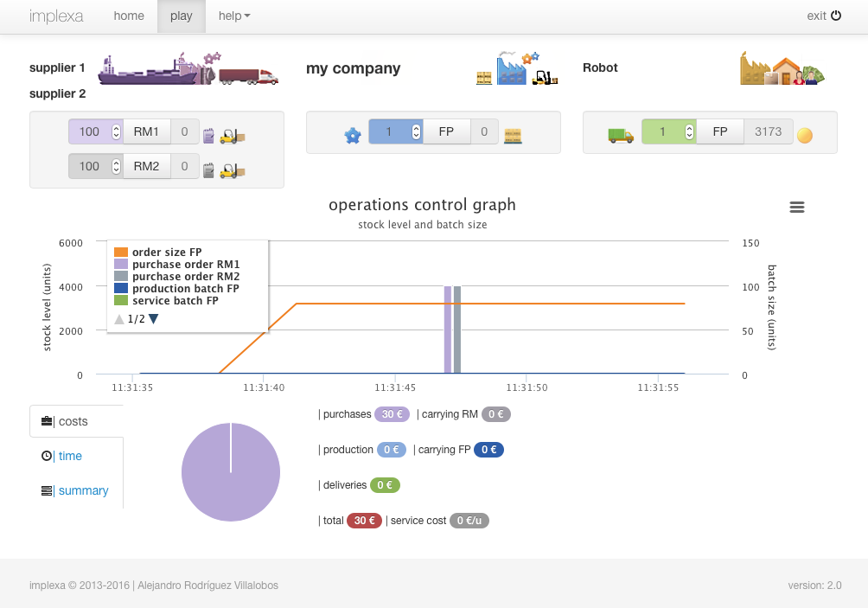Switch to the time tab
This screenshot has width=868, height=608.
70,456
